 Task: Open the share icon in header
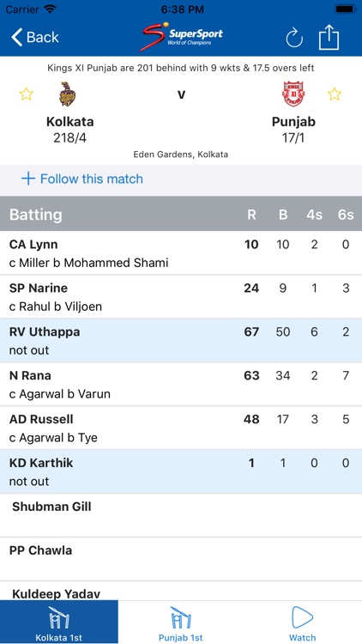coord(329,37)
